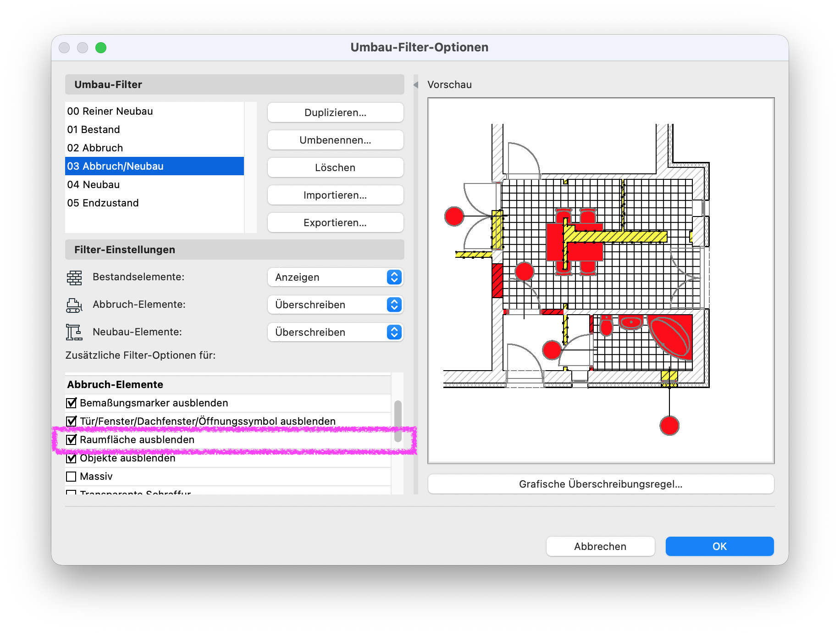Toggle Tür/Fenster/Dachfenster/Öffnungssymbol ausblenden checkbox
This screenshot has width=840, height=633.
click(72, 421)
